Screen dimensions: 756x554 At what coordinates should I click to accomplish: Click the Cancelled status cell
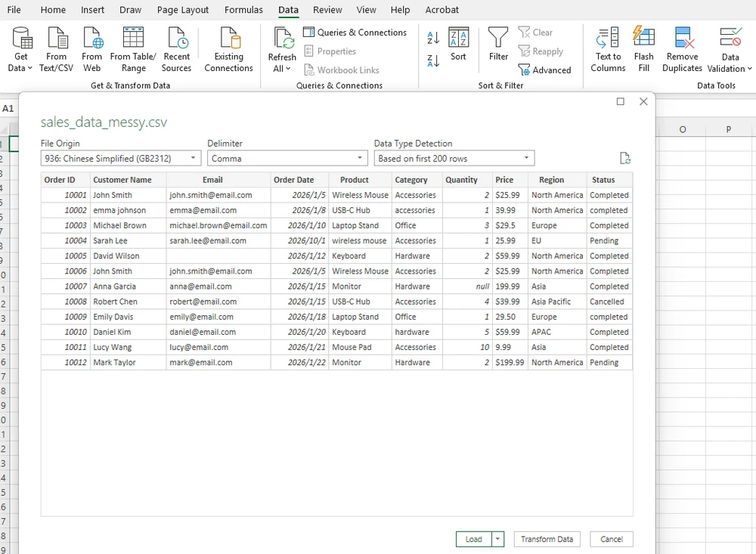coord(609,302)
